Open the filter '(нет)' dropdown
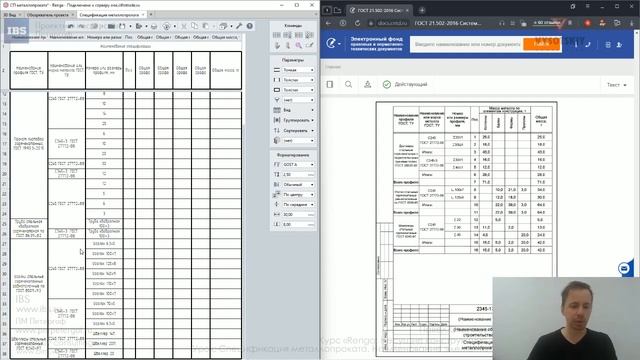The width and height of the screenshot is (640, 360). 298,100
